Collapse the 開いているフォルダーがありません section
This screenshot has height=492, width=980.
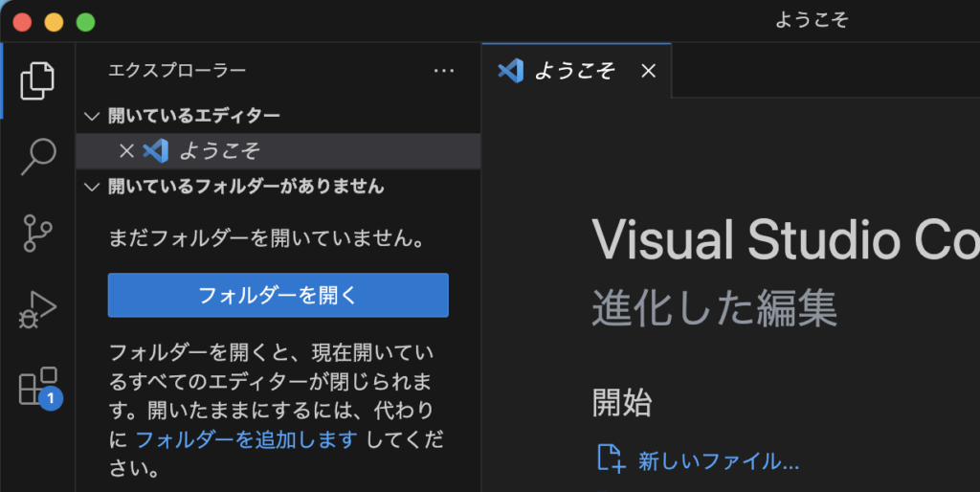tap(92, 187)
